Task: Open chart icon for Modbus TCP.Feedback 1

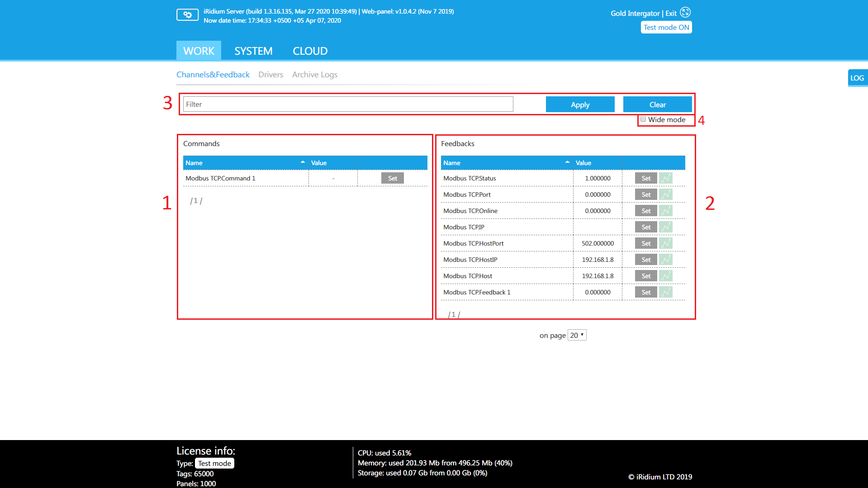Action: [x=665, y=292]
